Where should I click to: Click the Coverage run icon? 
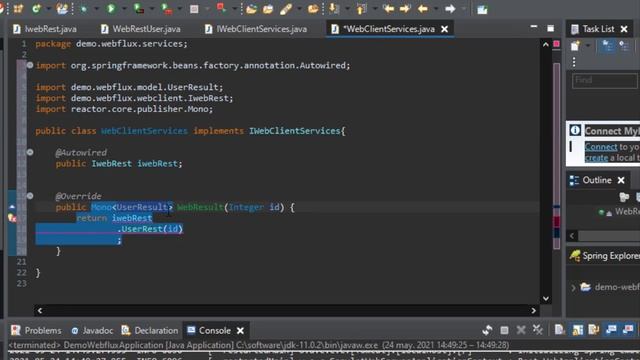[139, 9]
